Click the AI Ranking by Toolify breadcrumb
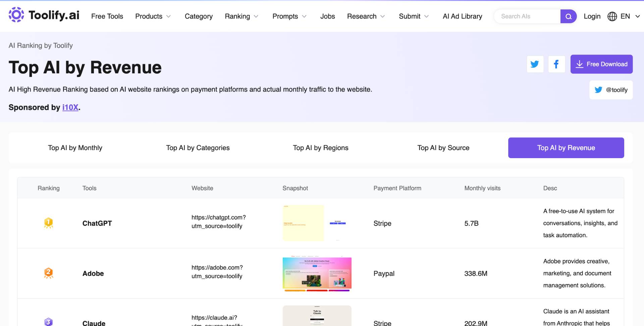644x326 pixels. 41,46
